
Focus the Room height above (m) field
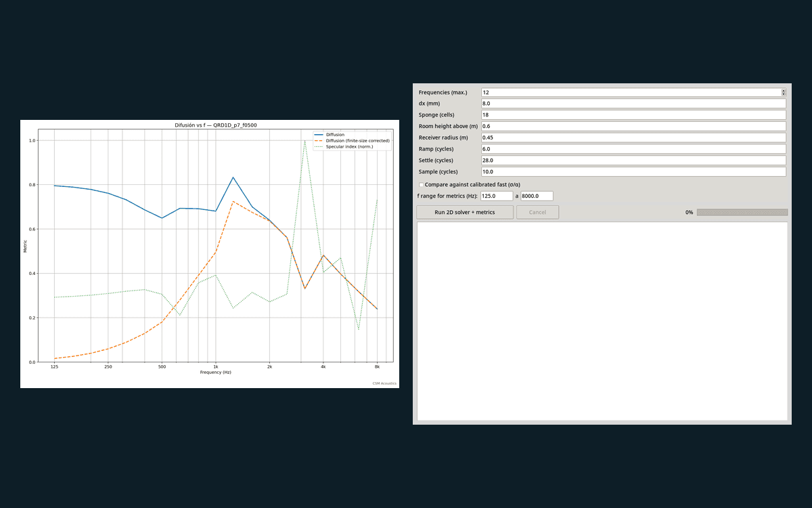point(633,126)
